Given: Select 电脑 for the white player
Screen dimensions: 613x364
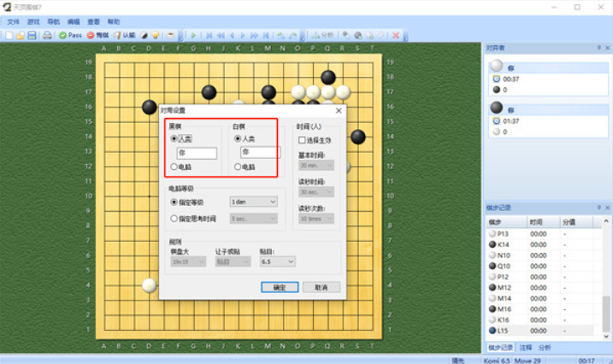Looking at the screenshot, I should tap(238, 167).
